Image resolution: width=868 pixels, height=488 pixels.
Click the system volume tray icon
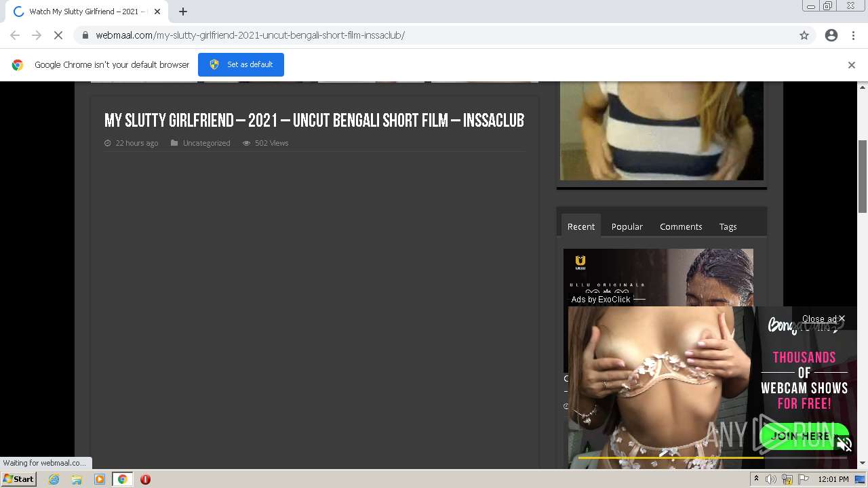click(x=771, y=479)
